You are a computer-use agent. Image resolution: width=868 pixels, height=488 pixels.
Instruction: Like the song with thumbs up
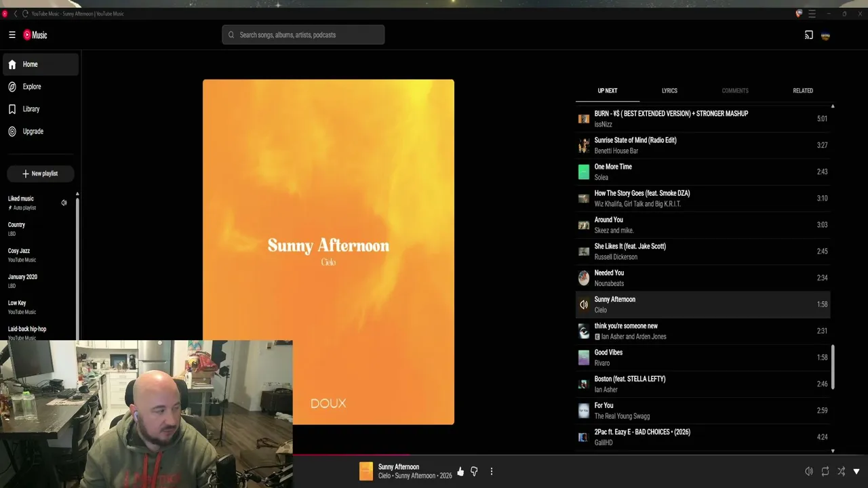460,472
